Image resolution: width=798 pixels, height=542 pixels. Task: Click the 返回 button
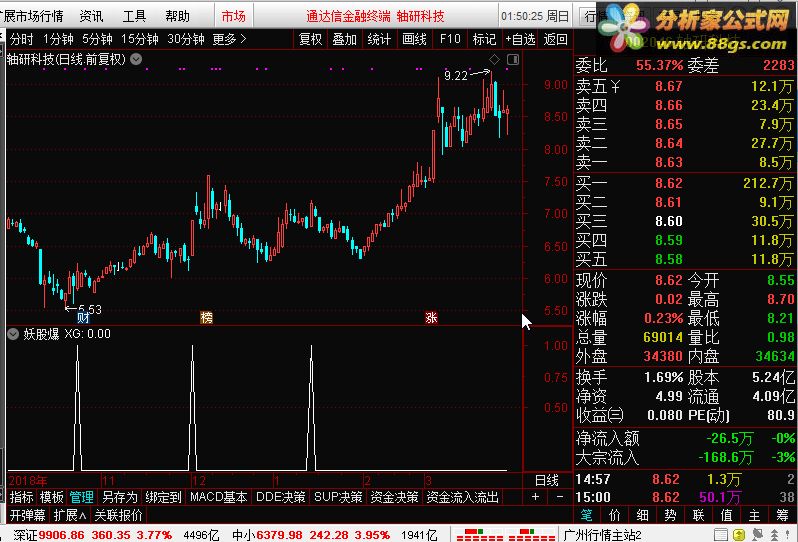[555, 39]
